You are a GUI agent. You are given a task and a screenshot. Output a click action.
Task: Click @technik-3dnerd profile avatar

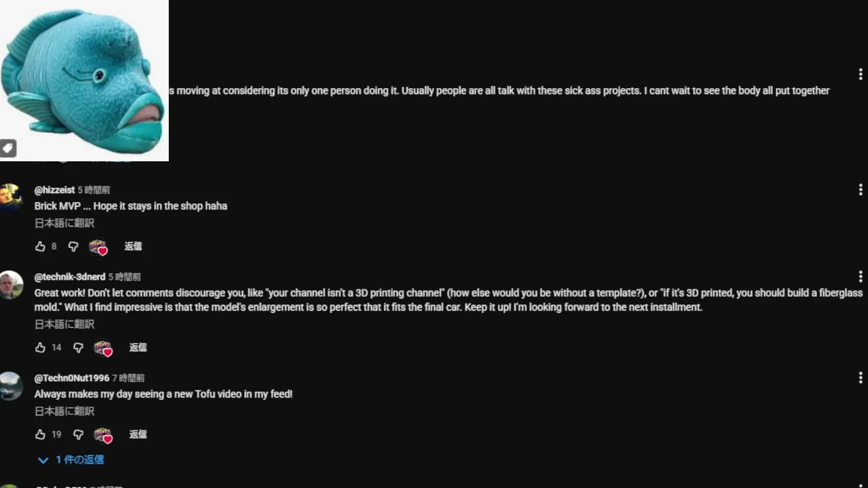(x=11, y=285)
